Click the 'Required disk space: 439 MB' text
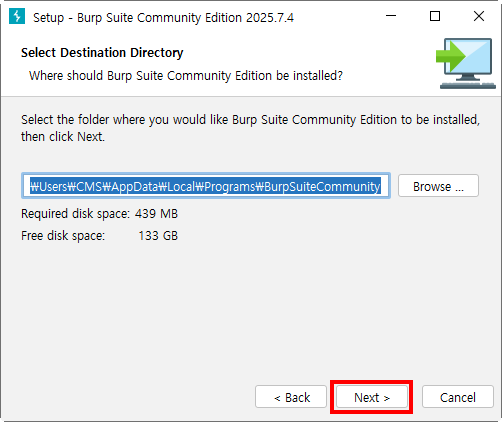502x422 pixels. coord(99,214)
